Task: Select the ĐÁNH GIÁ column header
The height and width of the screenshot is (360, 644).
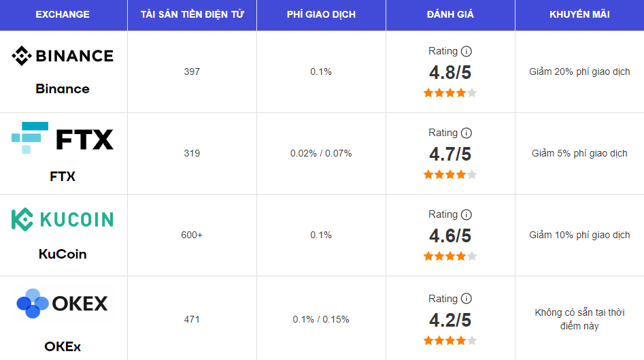Action: click(450, 14)
